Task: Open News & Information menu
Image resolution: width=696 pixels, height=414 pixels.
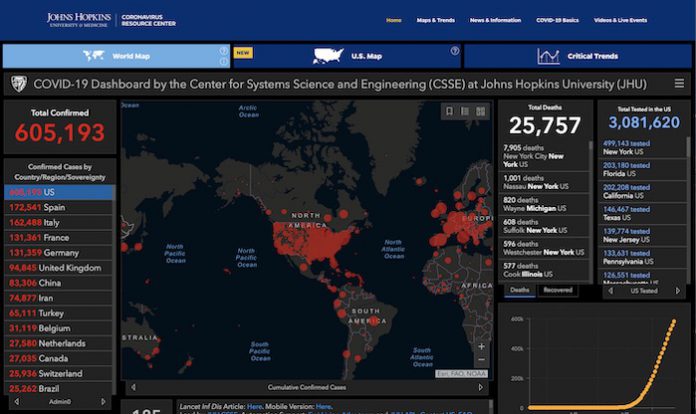Action: pyautogui.click(x=495, y=20)
